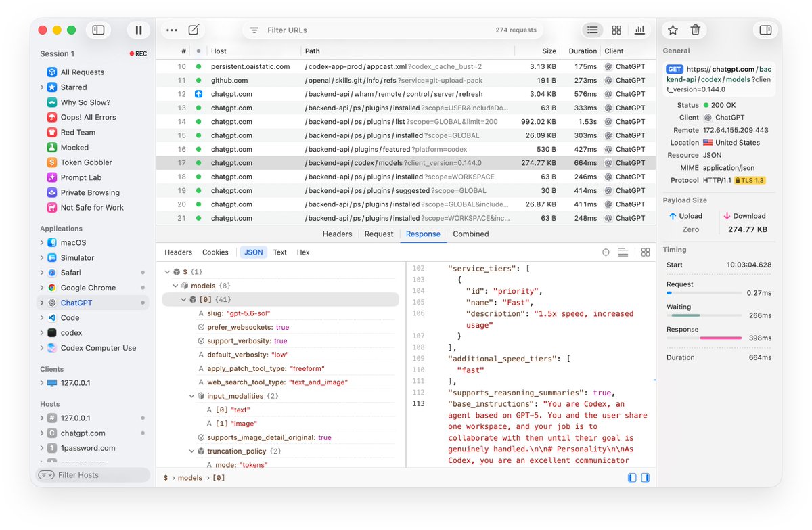Switch to the Headers tab
812x530 pixels.
pyautogui.click(x=337, y=234)
